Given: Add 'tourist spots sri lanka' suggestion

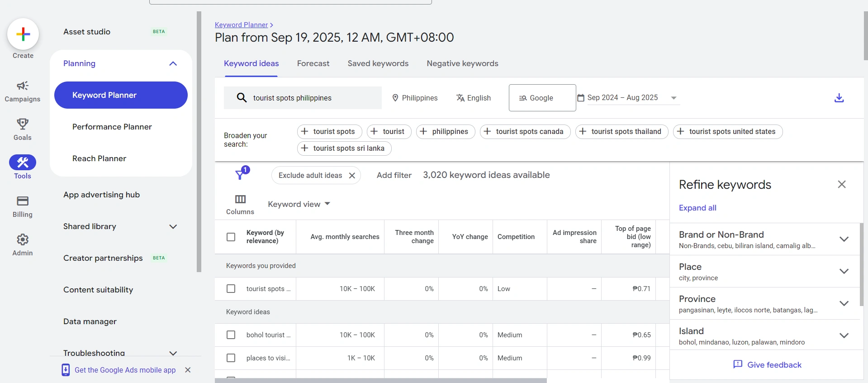Looking at the screenshot, I should point(344,148).
